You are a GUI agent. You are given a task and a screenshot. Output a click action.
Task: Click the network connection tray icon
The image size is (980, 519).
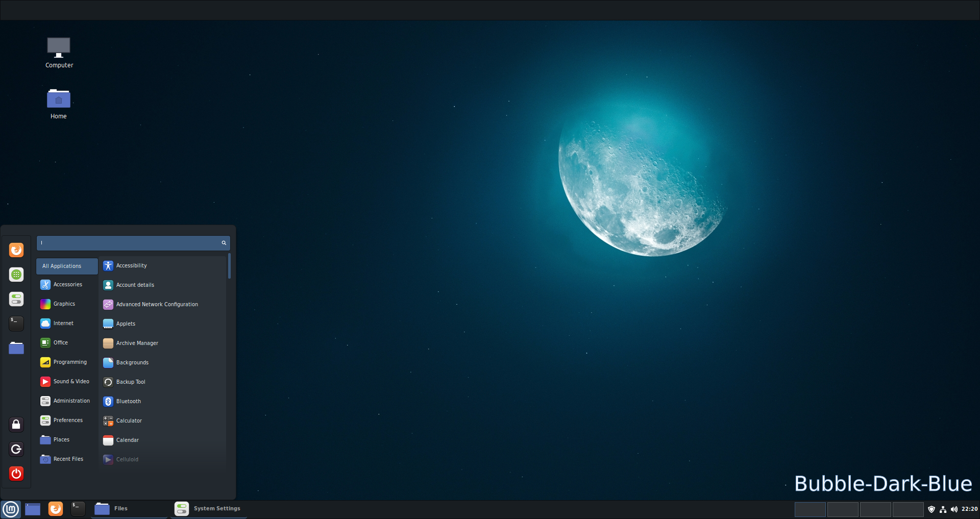pos(943,509)
